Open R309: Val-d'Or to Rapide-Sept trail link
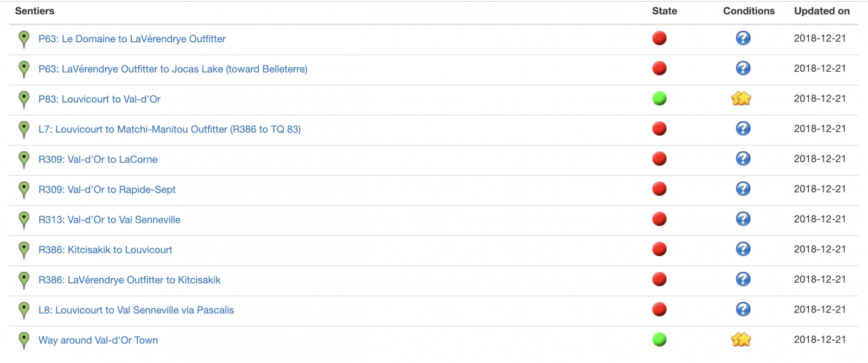The height and width of the screenshot is (363, 868). (107, 189)
